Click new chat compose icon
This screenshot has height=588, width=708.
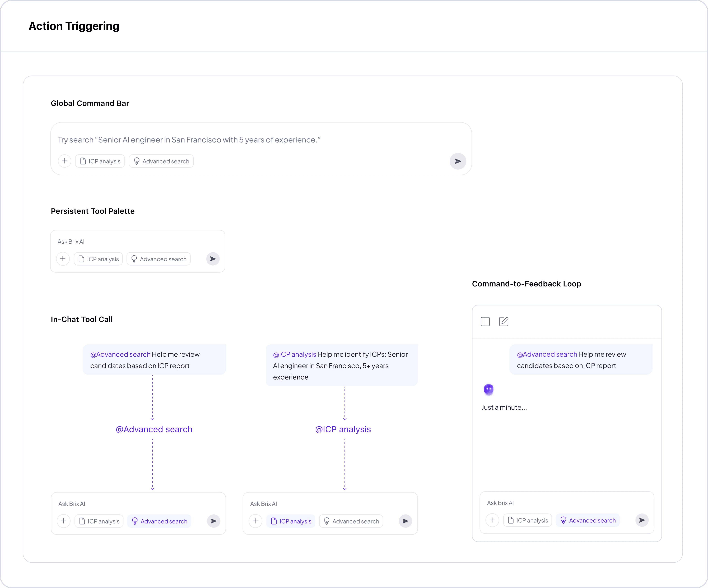(x=503, y=321)
